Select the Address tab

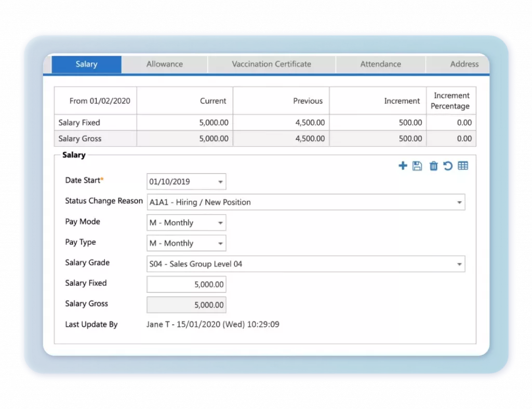[x=464, y=64]
